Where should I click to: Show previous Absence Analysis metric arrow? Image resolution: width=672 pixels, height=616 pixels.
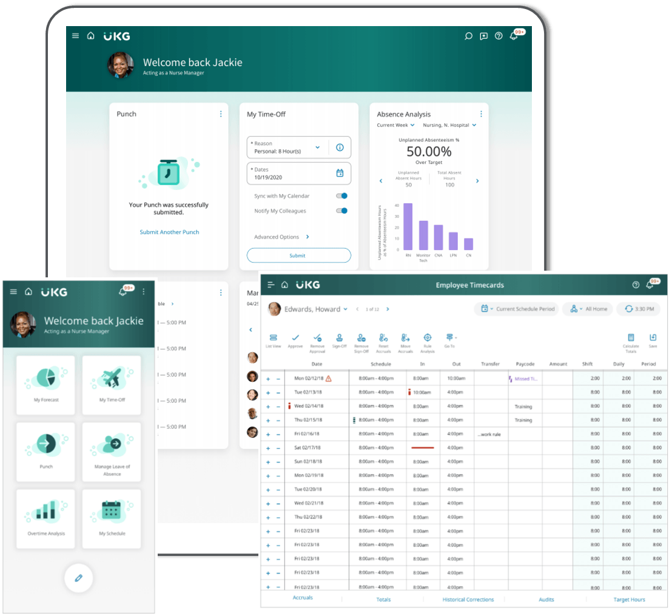tap(380, 181)
